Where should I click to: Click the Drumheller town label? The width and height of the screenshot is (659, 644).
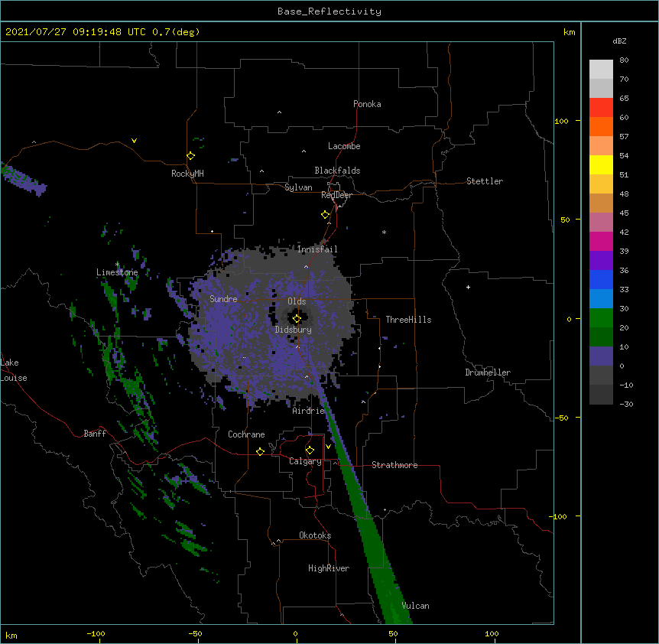pos(488,372)
